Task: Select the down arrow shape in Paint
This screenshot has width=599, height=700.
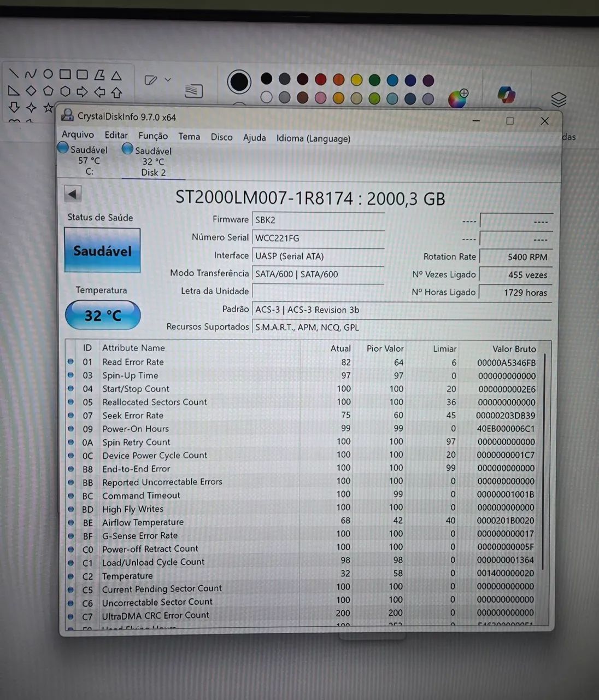Action: pos(14,107)
